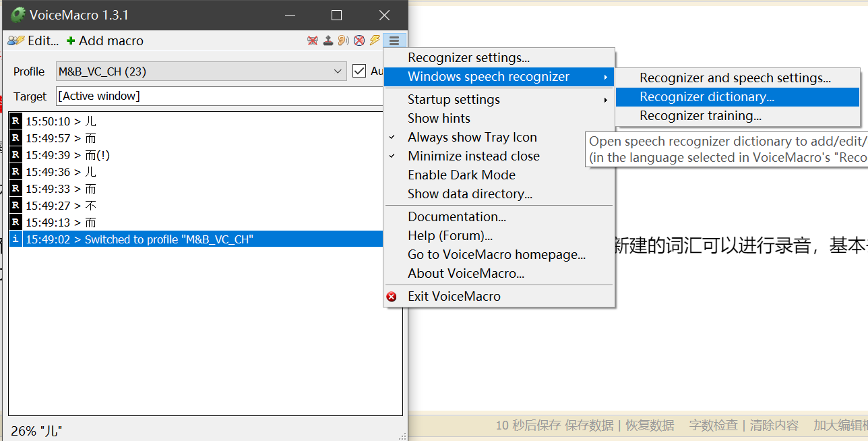
Task: Open Recognizer and speech settings...
Action: pos(738,78)
